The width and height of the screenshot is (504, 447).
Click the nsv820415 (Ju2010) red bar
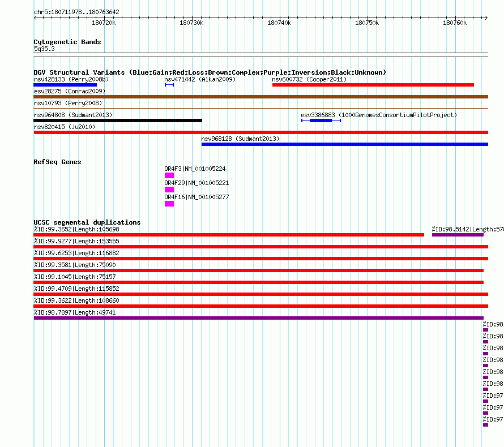pyautogui.click(x=260, y=132)
